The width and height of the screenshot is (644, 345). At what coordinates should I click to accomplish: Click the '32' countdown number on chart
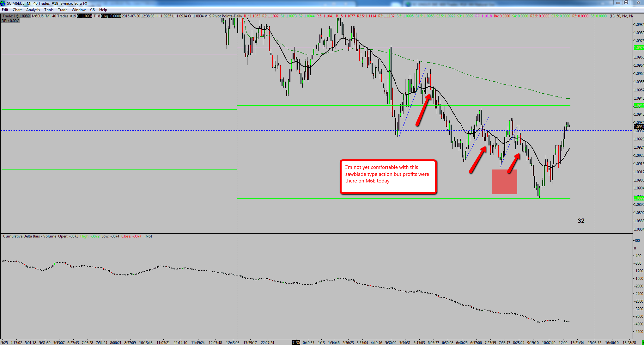581,221
